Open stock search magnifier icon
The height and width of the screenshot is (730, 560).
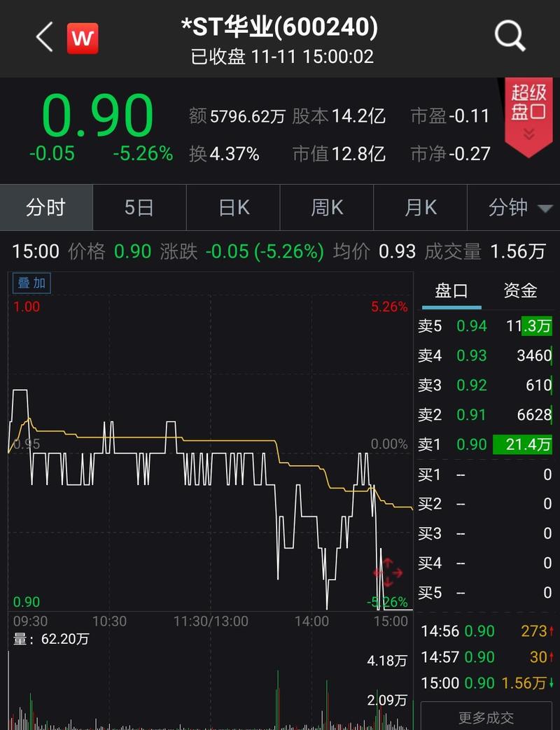coord(510,36)
